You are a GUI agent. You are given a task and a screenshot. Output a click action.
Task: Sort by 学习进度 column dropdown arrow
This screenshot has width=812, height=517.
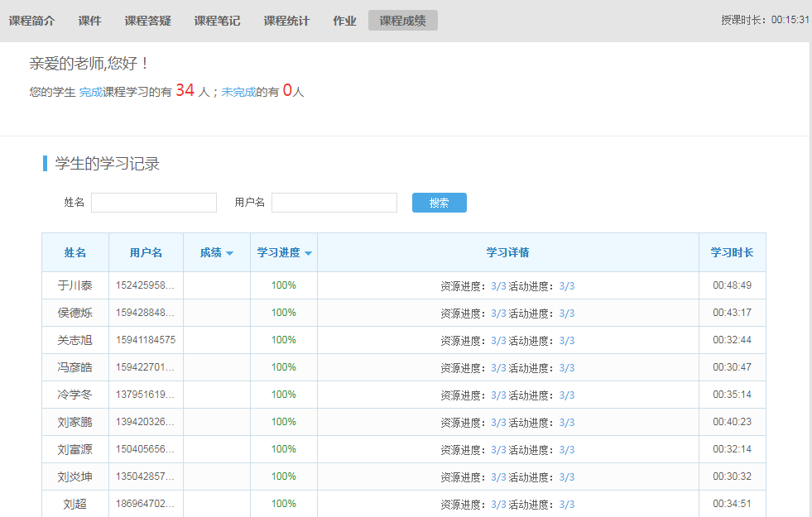coord(308,253)
